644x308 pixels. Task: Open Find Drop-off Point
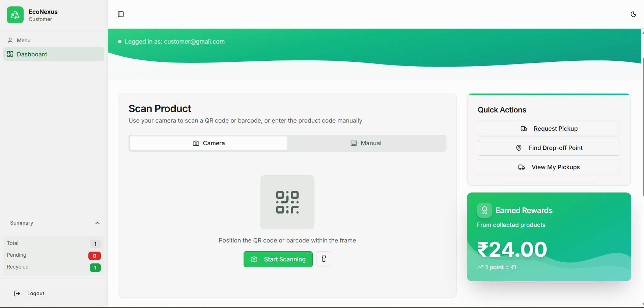pyautogui.click(x=549, y=148)
